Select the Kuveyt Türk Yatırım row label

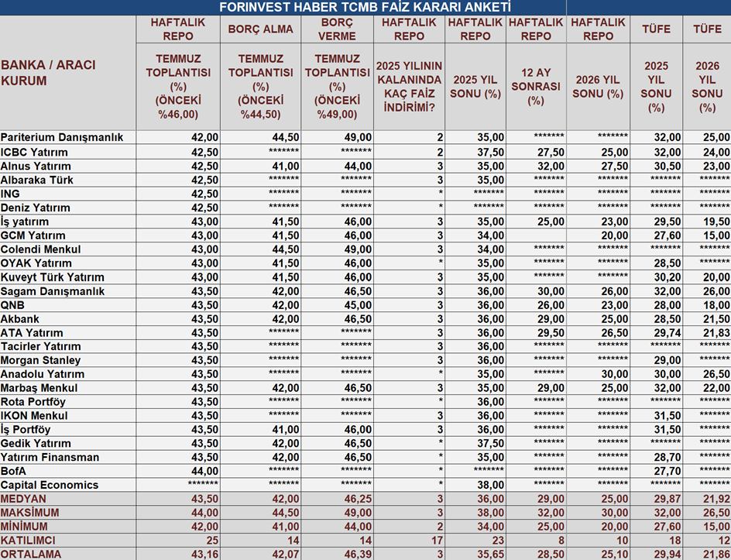tap(52, 277)
